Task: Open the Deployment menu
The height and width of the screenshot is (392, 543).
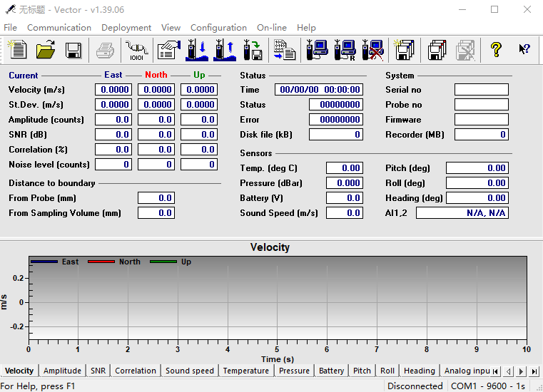Action: click(126, 28)
